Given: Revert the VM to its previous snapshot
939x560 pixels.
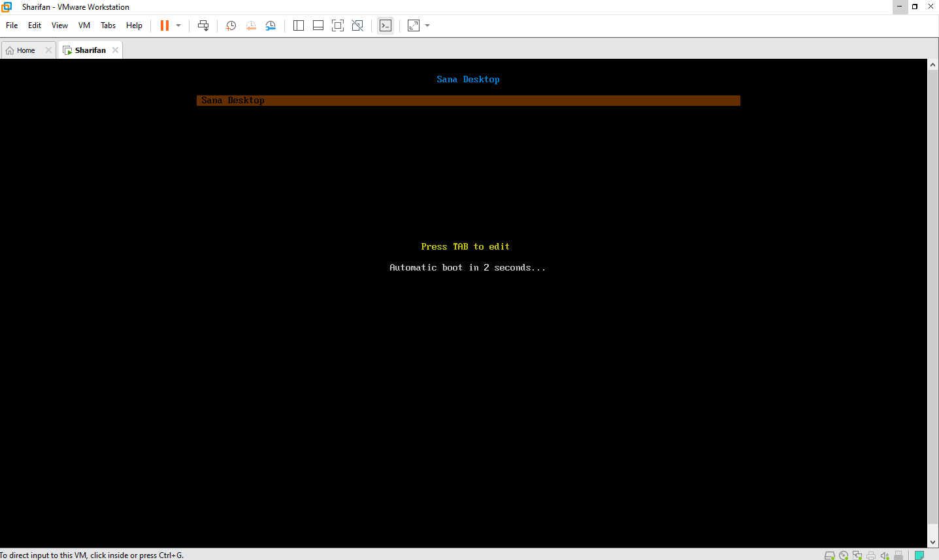Looking at the screenshot, I should (x=251, y=25).
